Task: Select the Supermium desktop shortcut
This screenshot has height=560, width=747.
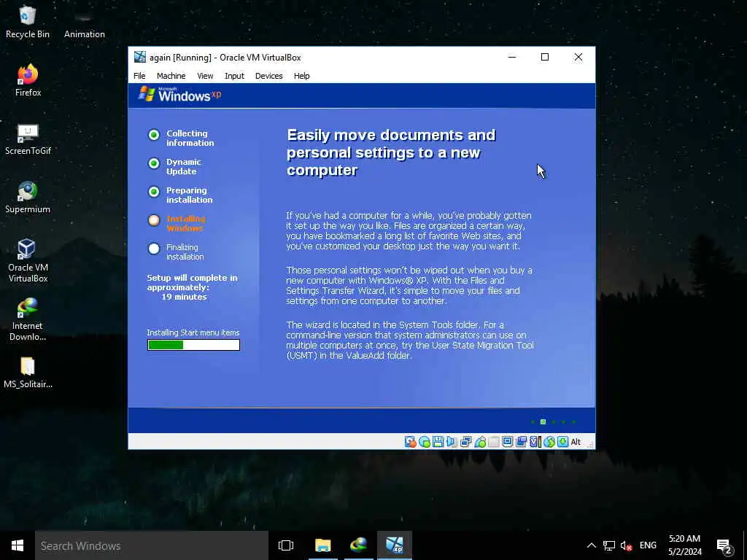Action: 28,197
